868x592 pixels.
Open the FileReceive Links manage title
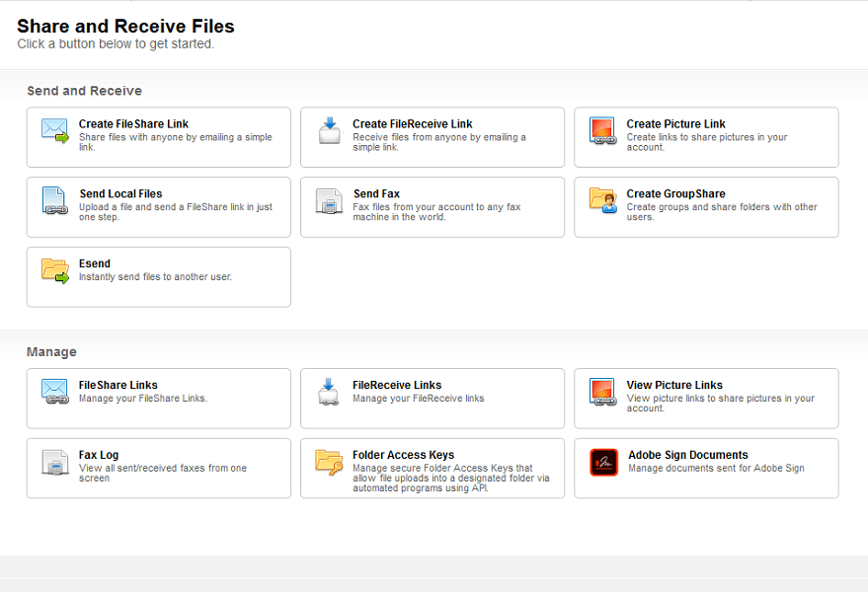pyautogui.click(x=397, y=385)
